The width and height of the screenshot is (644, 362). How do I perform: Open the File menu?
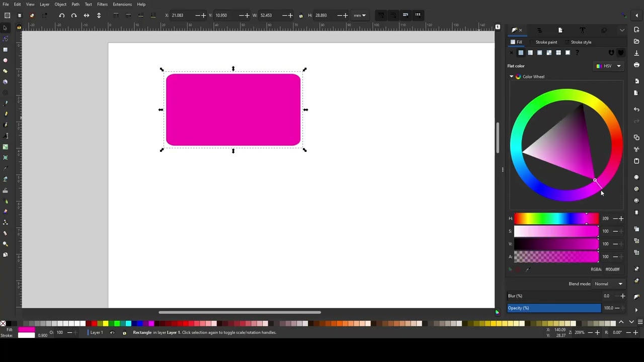click(x=6, y=4)
